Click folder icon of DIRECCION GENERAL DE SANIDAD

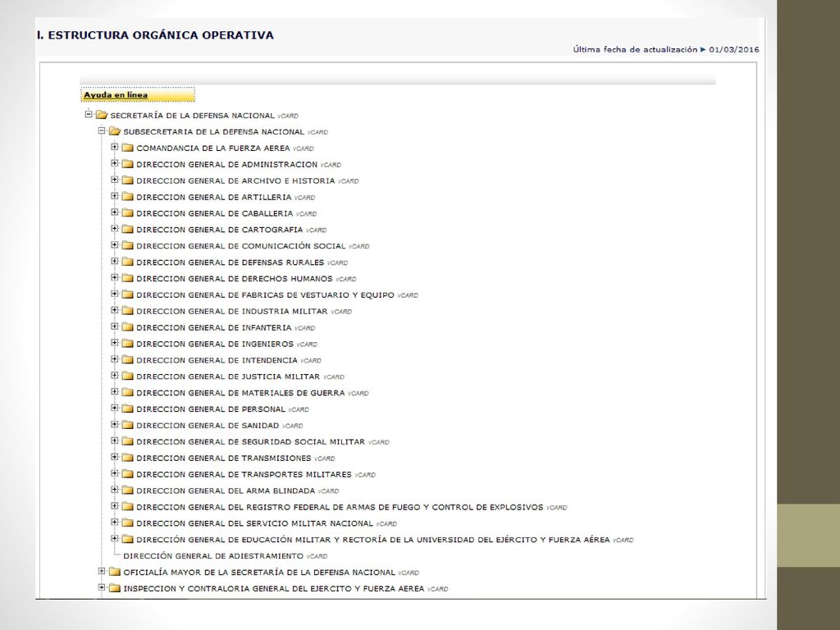click(127, 425)
